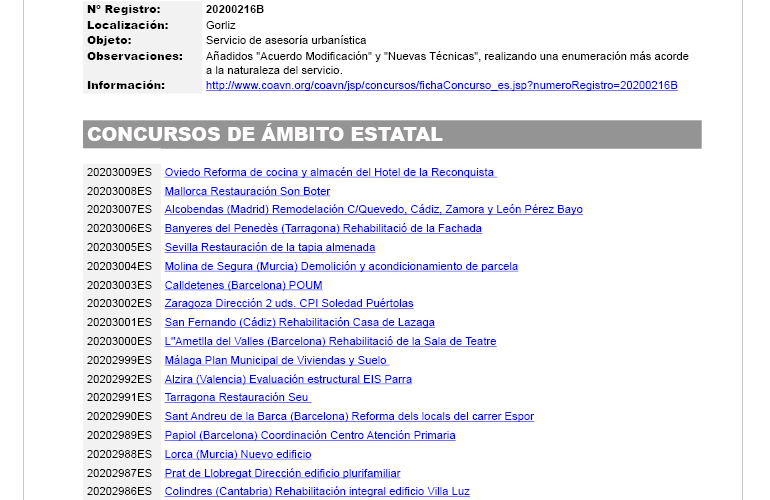
Task: Open Sevilla Restauración de la tapia almenada
Action: [x=270, y=248]
